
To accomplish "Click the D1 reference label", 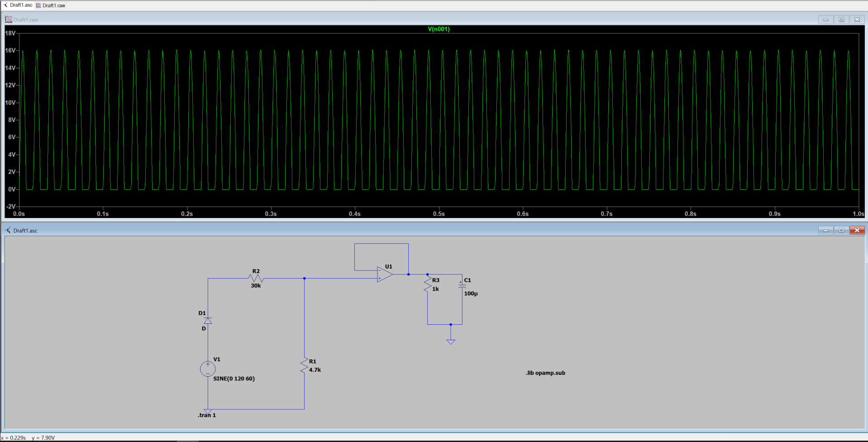I will [x=202, y=313].
